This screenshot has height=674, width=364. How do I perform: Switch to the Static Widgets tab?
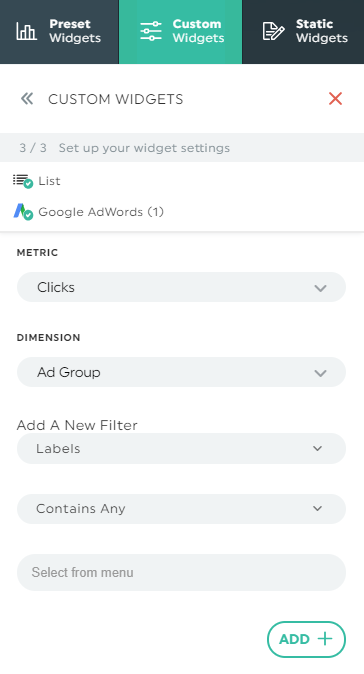click(303, 32)
